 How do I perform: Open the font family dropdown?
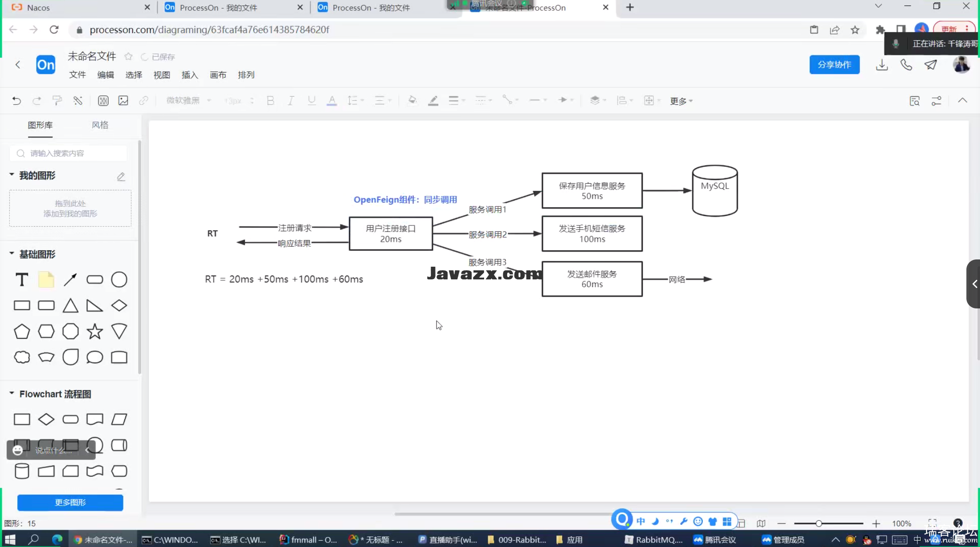point(188,101)
